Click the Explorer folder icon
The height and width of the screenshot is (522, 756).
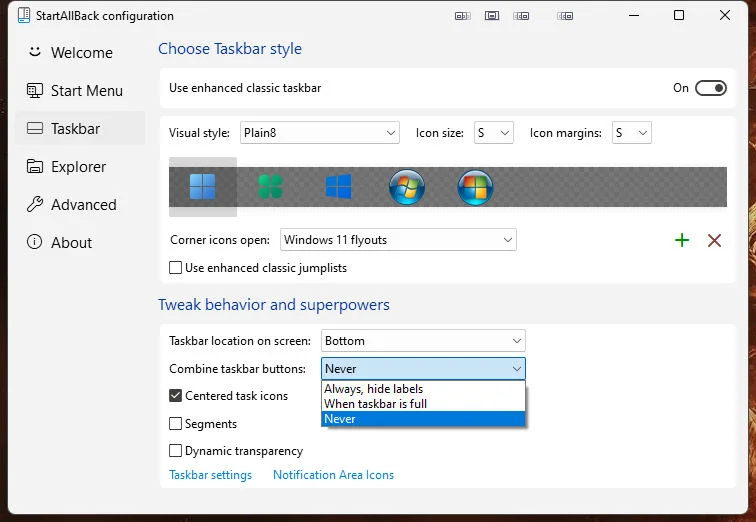tap(35, 166)
